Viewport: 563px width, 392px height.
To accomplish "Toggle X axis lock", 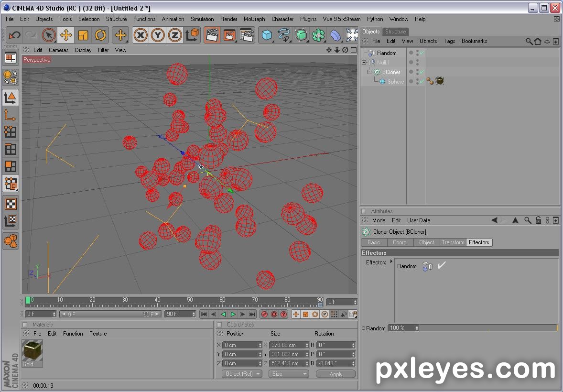I will (x=141, y=35).
